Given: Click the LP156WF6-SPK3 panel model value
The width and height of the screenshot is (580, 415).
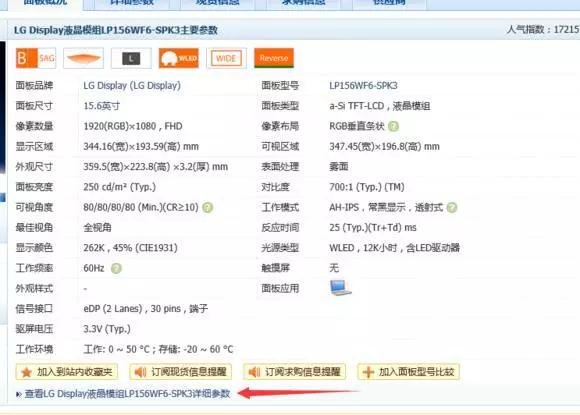Looking at the screenshot, I should (x=363, y=86).
